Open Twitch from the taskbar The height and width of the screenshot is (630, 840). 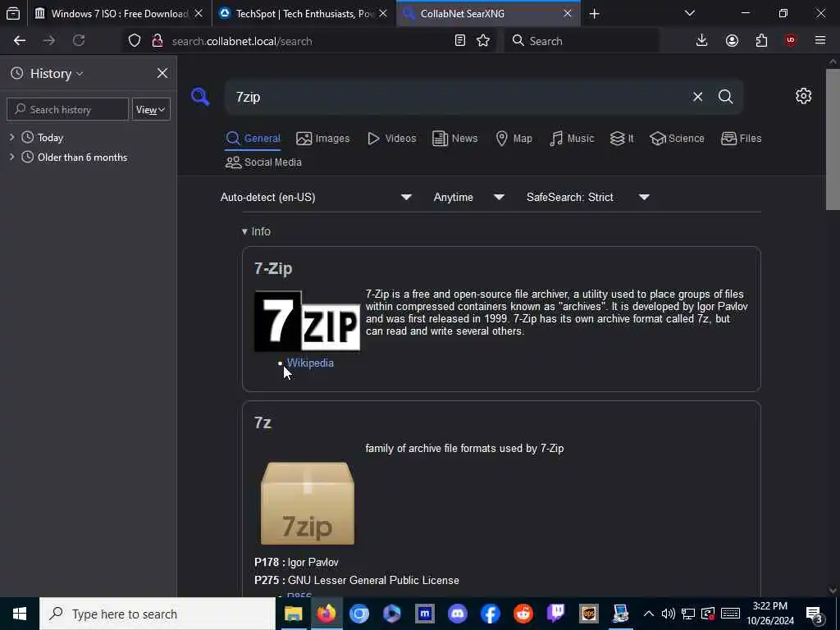click(555, 614)
